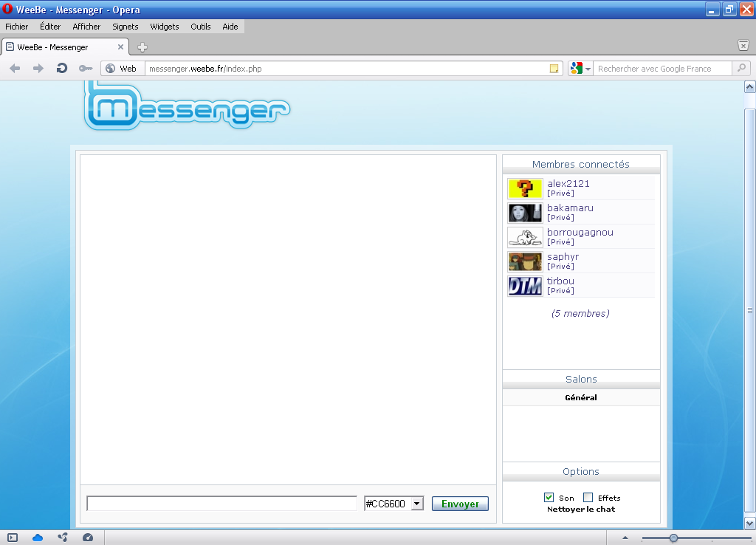Click alex2121's question mark avatar
The width and height of the screenshot is (756, 545).
pos(525,188)
